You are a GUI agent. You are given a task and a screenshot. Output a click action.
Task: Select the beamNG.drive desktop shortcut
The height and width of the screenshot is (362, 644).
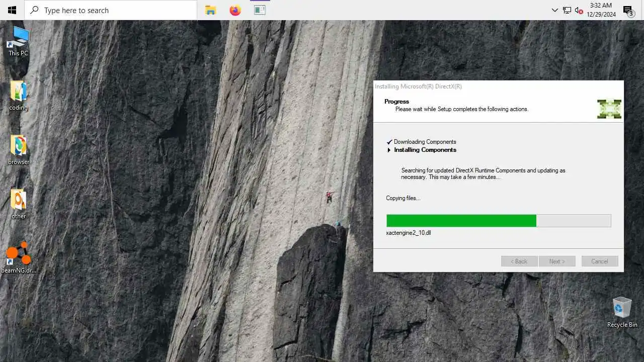tap(19, 258)
